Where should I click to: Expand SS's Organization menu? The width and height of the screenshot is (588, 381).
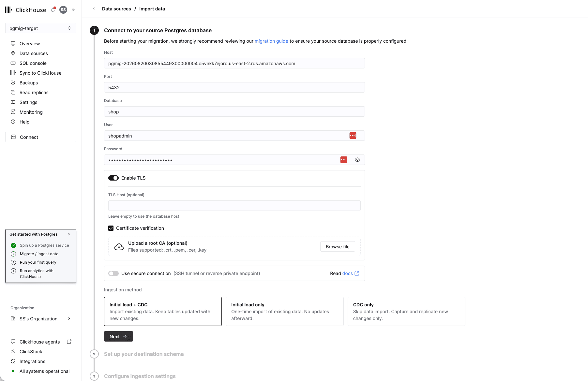(41, 319)
